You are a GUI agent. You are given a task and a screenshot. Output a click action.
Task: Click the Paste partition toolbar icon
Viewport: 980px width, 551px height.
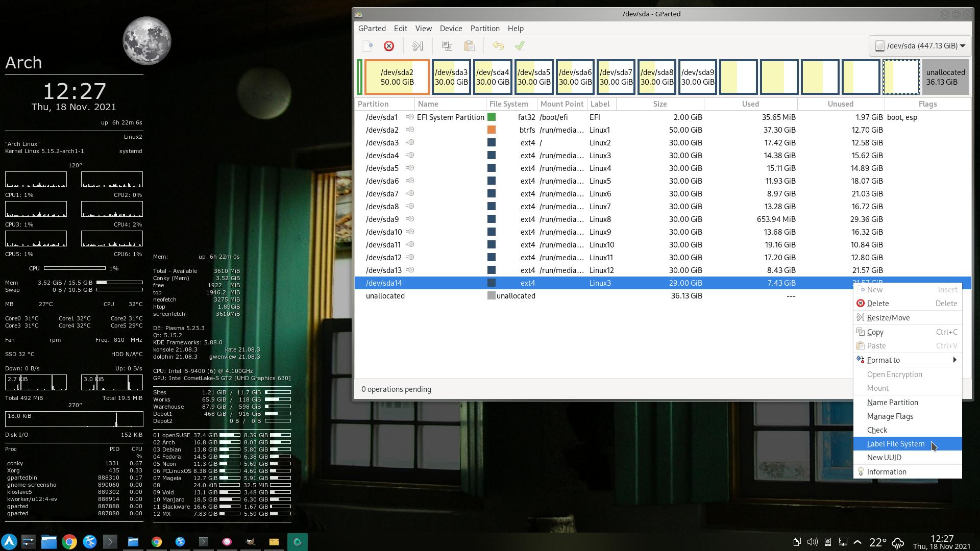pos(470,46)
